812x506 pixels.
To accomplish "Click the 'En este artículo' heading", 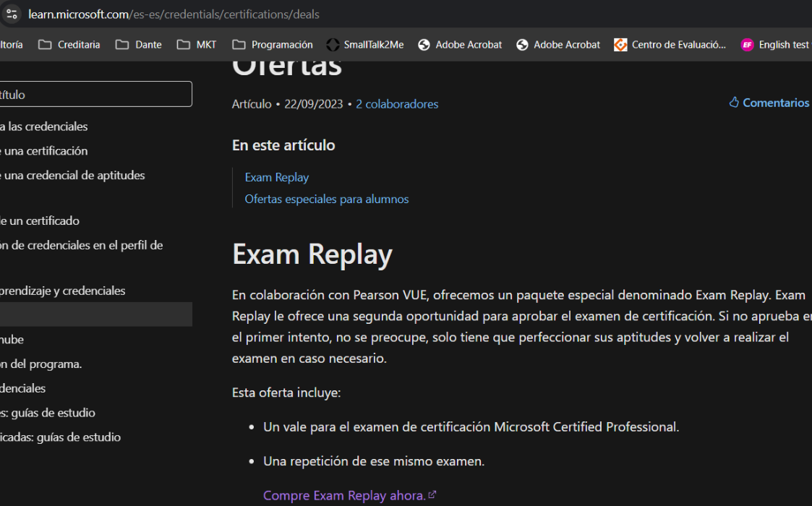I will click(283, 145).
